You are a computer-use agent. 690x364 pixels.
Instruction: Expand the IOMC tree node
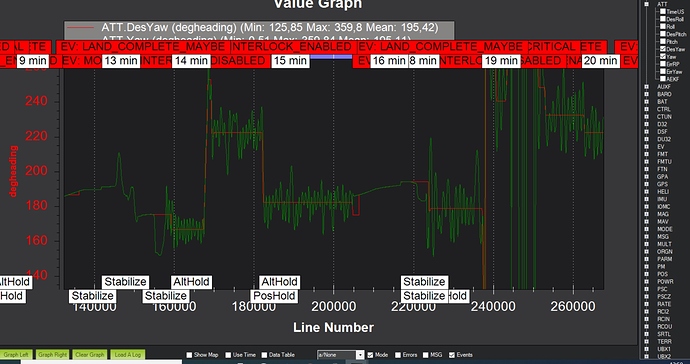click(x=646, y=206)
